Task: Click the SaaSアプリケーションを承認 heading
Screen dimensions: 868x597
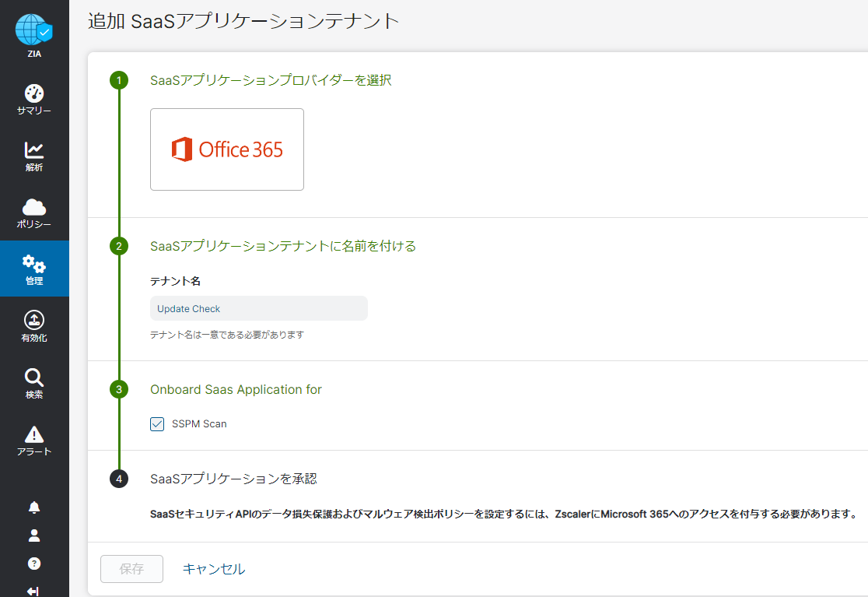Action: tap(233, 479)
